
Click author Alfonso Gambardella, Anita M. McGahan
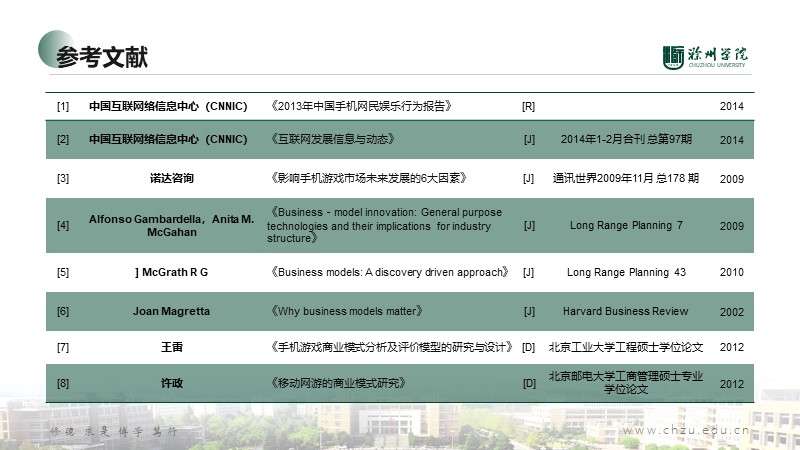click(x=171, y=226)
